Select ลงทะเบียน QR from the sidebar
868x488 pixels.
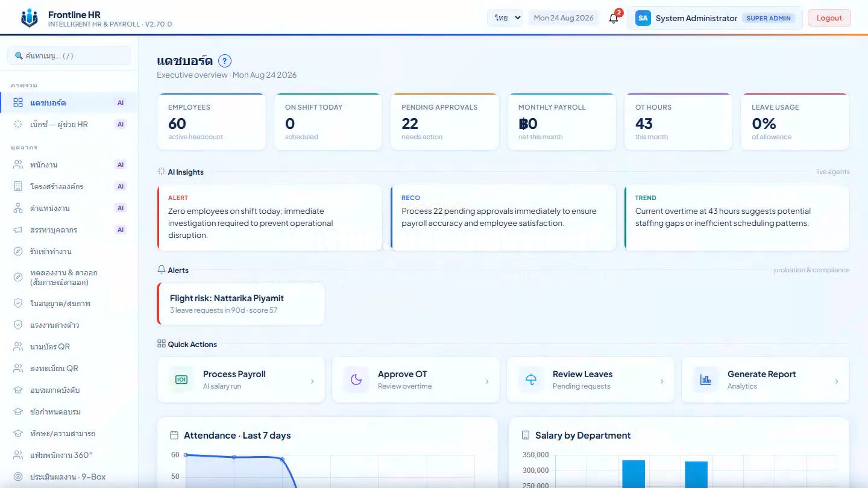(x=69, y=368)
